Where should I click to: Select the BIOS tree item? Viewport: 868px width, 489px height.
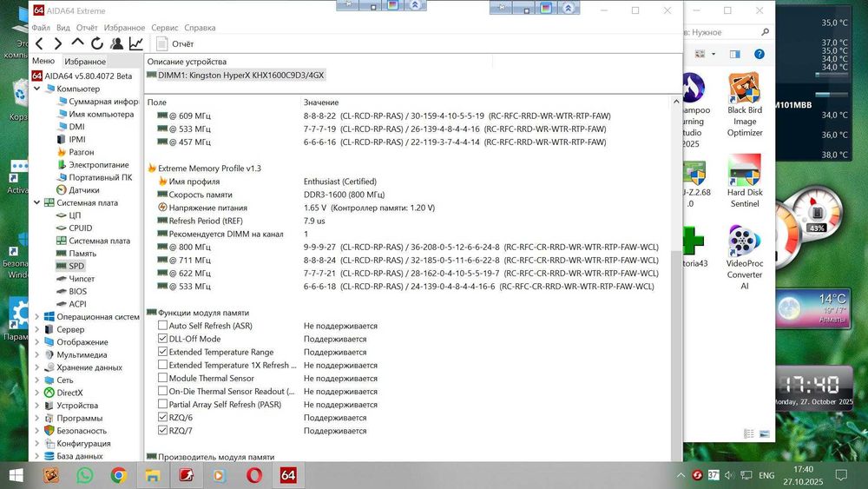(x=71, y=291)
